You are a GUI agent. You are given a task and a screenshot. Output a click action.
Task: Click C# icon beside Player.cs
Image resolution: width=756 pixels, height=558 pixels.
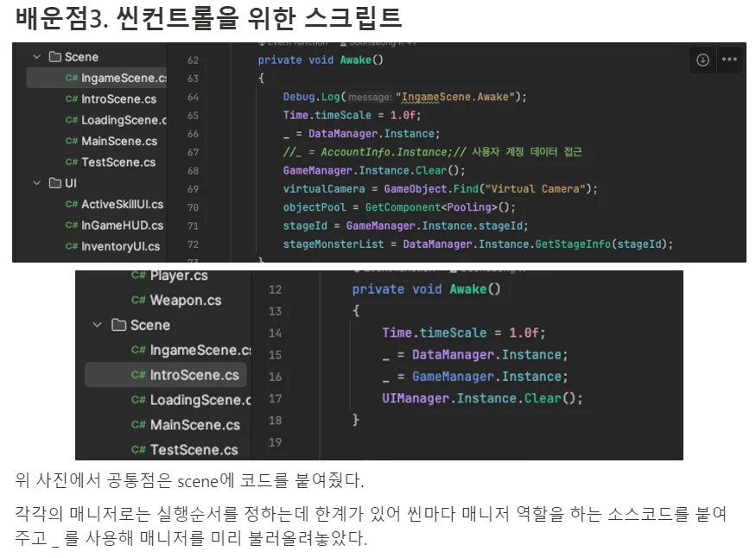point(138,276)
